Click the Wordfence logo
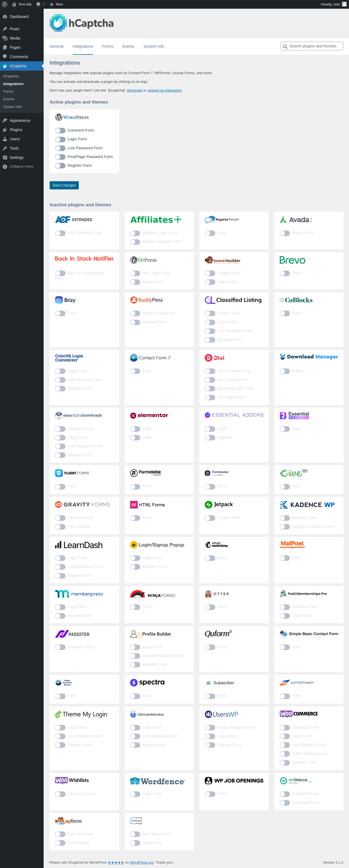 click(158, 781)
